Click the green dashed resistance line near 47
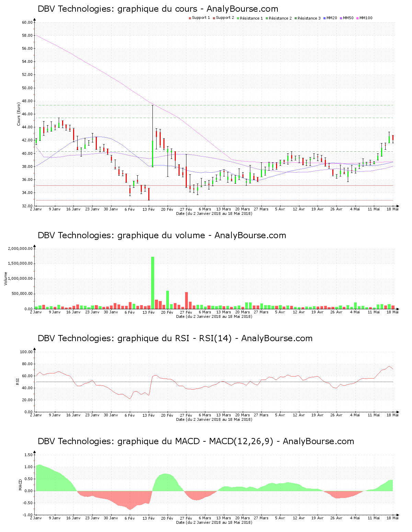The image size is (412, 532). coord(214,105)
